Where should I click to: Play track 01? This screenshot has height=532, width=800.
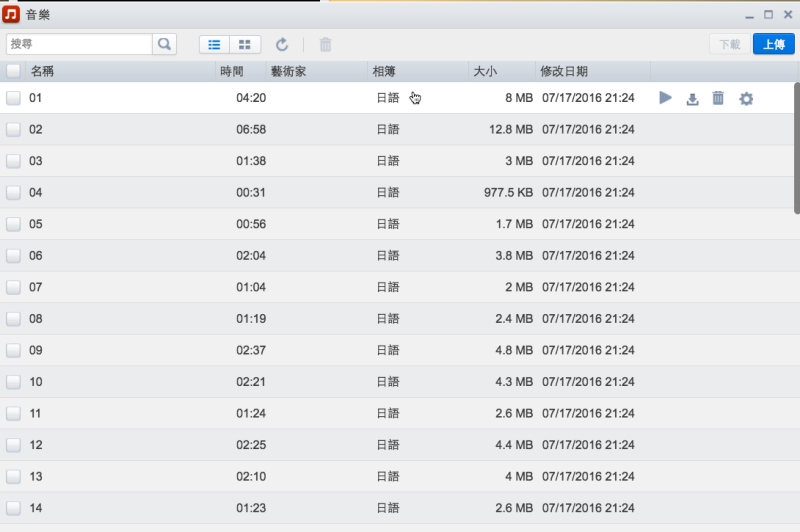[666, 98]
